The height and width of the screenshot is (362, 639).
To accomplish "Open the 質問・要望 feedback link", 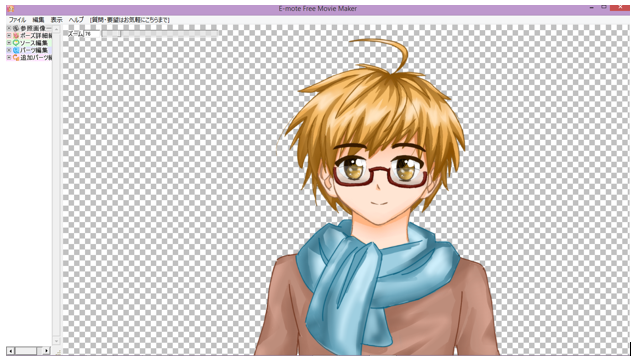I will 130,20.
